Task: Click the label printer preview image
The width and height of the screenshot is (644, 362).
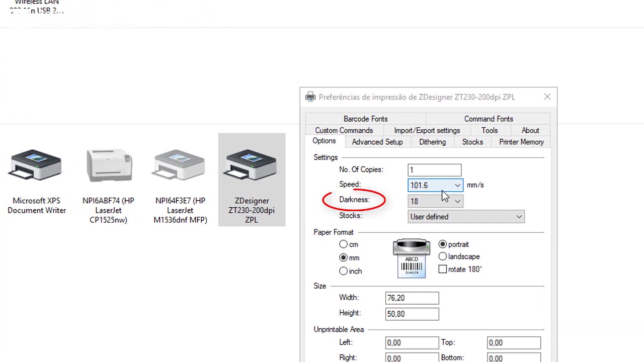Action: pos(412,258)
